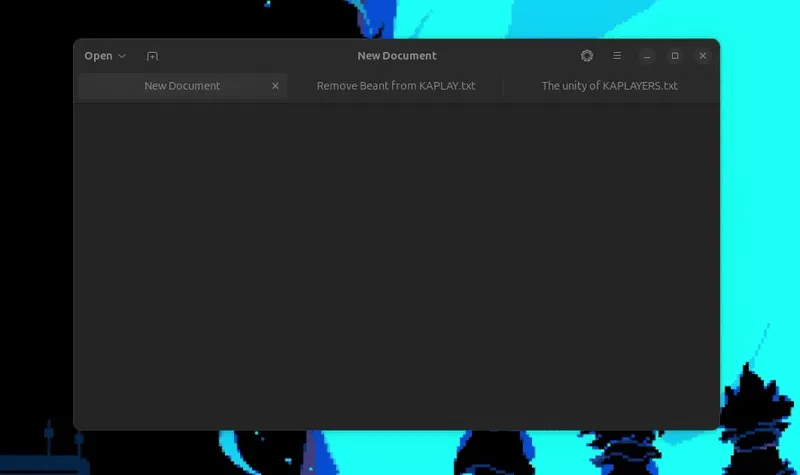Click the New Document window title

point(397,56)
